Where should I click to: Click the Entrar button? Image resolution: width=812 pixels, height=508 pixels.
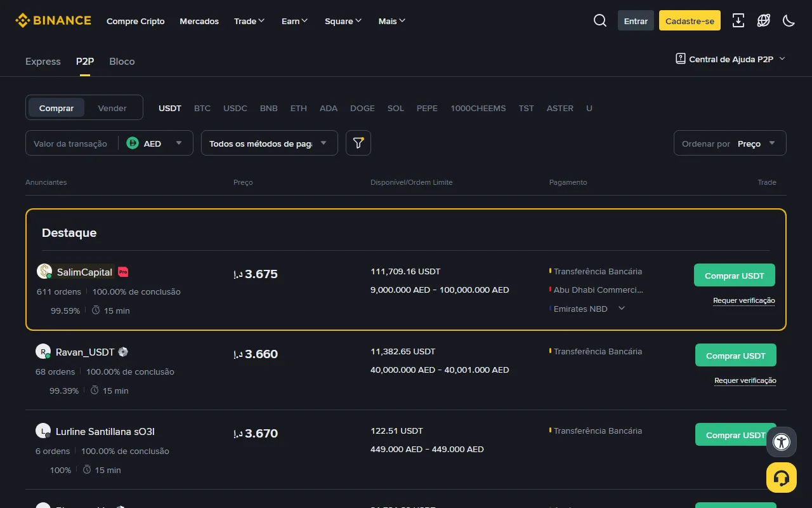(636, 21)
